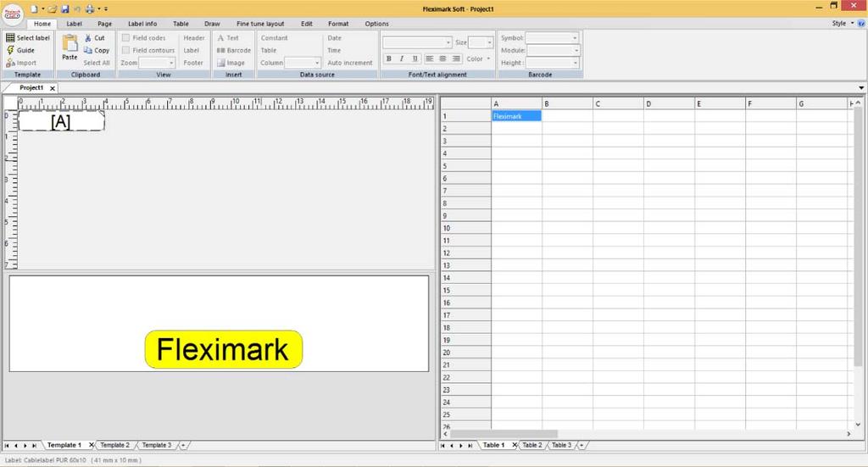Switch to Template 2 tab

(114, 445)
